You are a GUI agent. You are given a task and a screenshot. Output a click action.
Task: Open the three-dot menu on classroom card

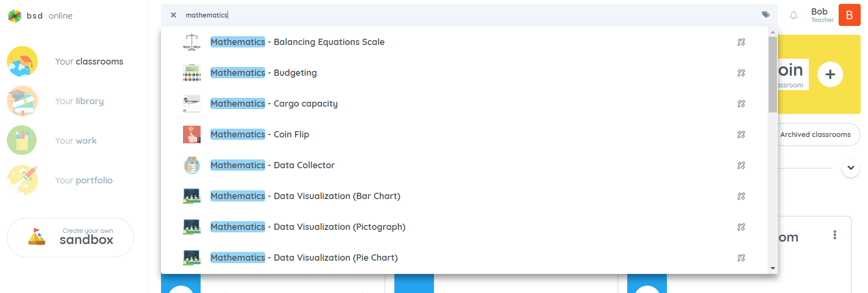pos(835,235)
